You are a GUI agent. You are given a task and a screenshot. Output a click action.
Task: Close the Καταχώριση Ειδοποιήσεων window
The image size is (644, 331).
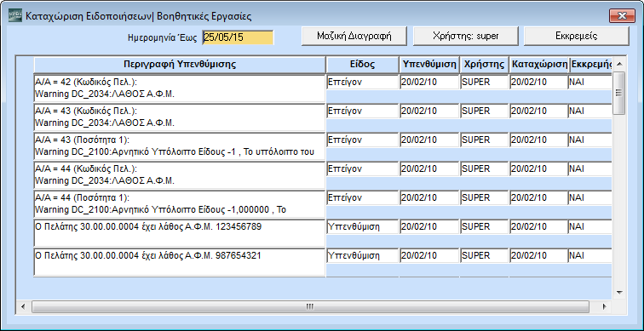click(x=622, y=16)
